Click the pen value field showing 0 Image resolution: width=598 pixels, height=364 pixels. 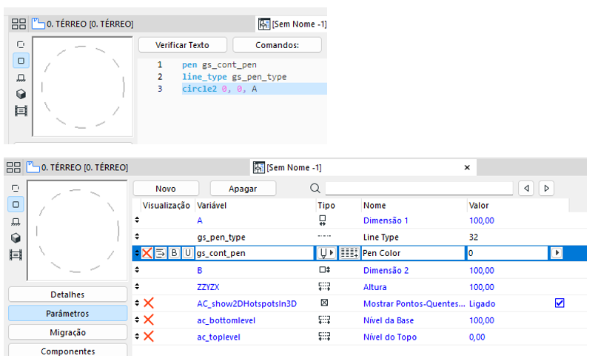507,253
